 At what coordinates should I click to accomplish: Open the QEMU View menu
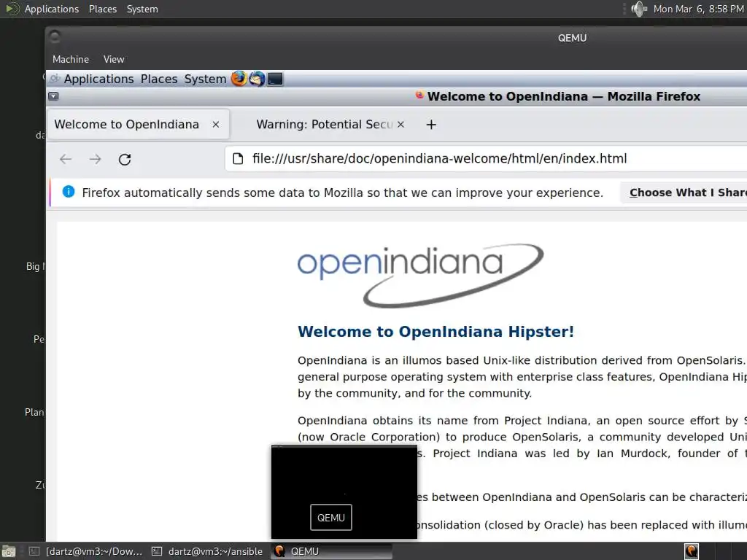point(114,59)
